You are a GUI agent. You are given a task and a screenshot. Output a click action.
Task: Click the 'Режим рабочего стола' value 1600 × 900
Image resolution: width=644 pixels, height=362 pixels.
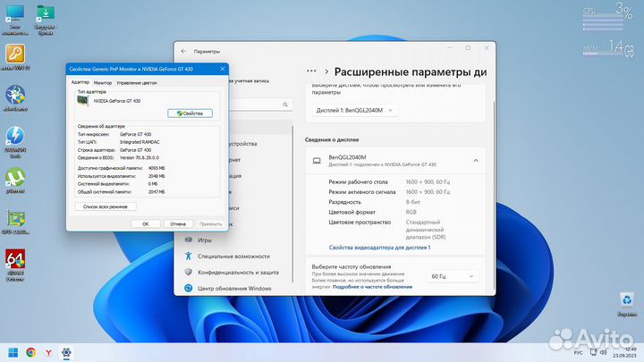tap(428, 181)
